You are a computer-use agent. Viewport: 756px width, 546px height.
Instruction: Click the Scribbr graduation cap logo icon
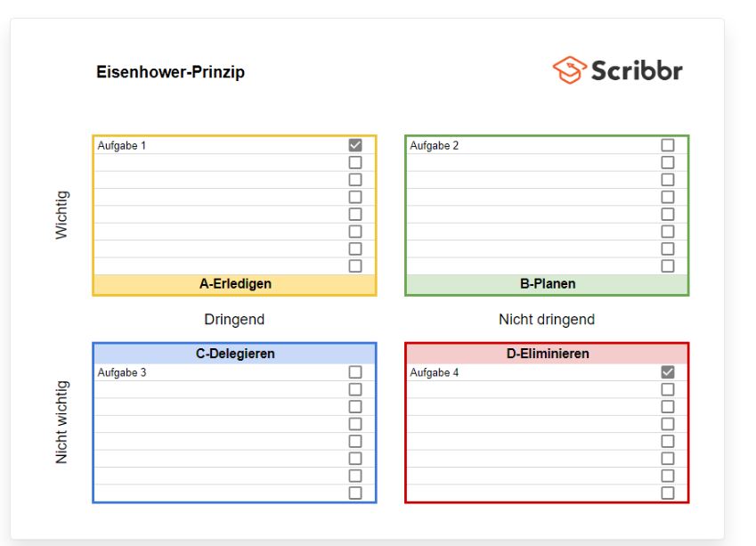click(x=569, y=69)
